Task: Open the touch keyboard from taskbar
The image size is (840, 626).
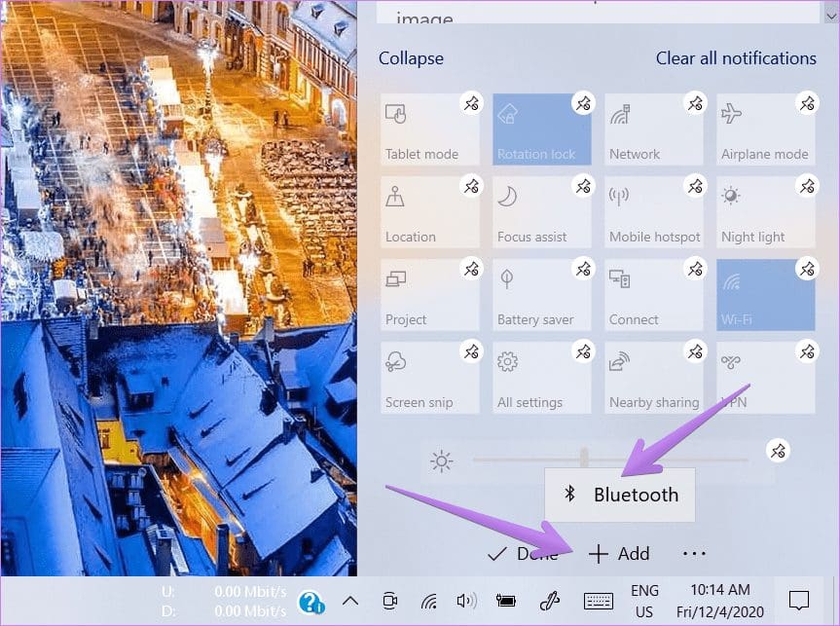Action: click(598, 601)
